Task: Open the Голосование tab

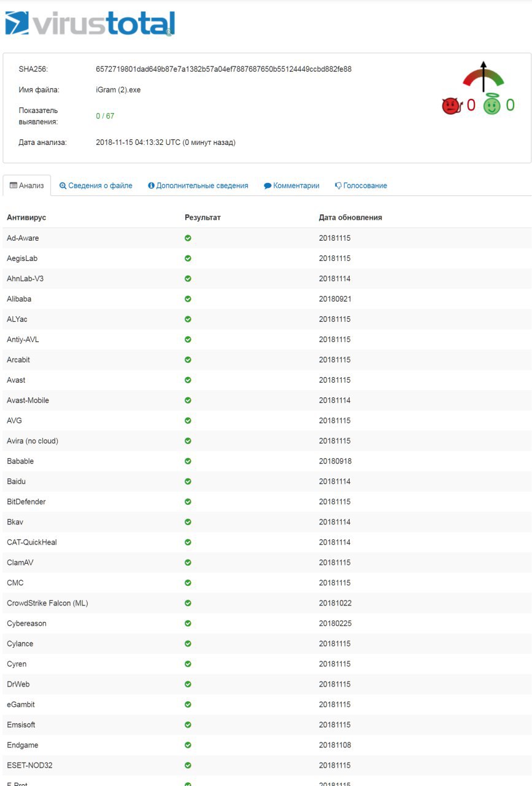Action: [x=361, y=185]
